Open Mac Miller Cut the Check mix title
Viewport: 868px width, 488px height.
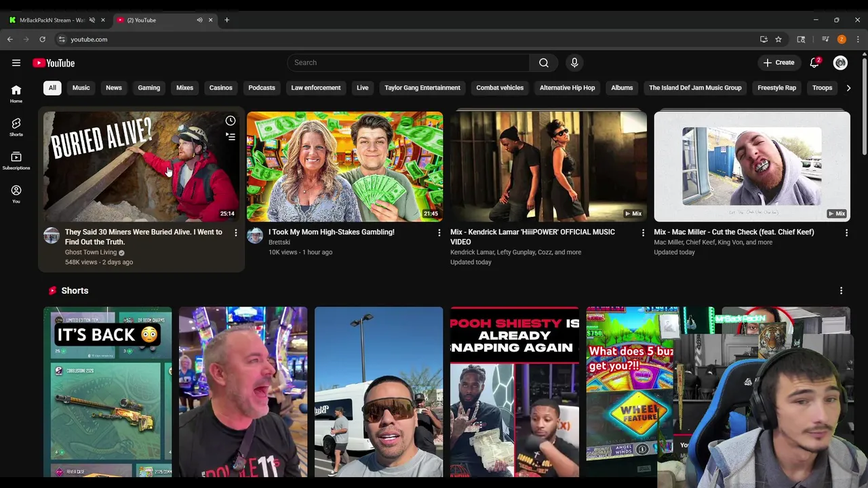734,232
